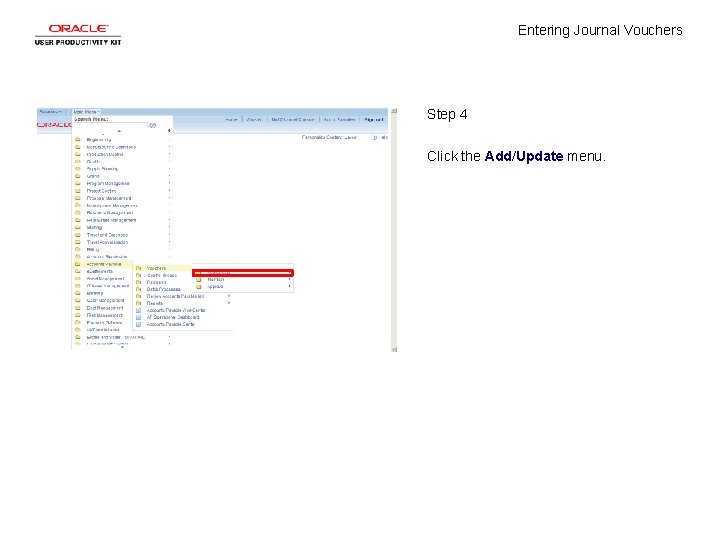
Task: Click the page scrollbar down arrow
Action: tap(394, 349)
